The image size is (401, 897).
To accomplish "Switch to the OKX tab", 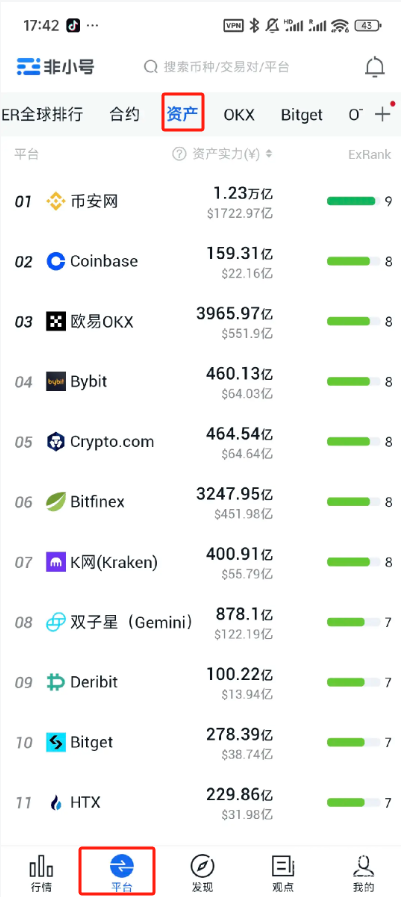I will click(x=239, y=115).
